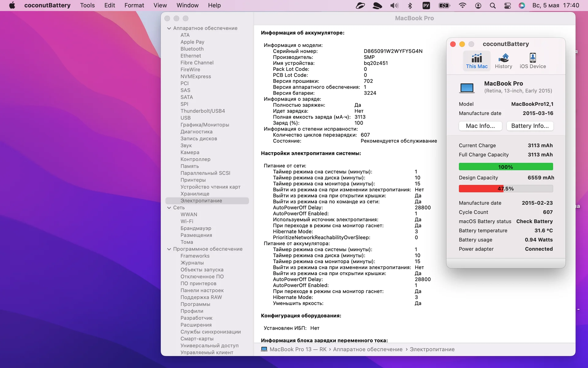Select Thunderbolt/USB4 in the sidebar
Image resolution: width=588 pixels, height=368 pixels.
[x=203, y=111]
